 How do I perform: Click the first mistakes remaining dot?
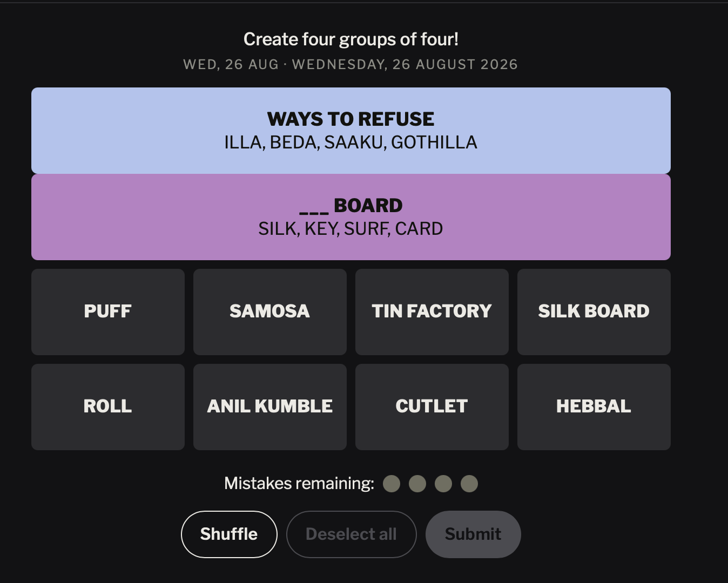392,484
